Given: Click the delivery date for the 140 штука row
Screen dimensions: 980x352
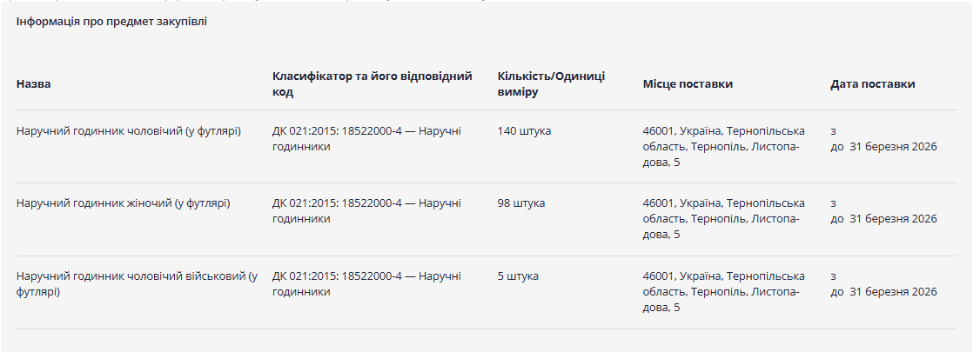Looking at the screenshot, I should tap(883, 147).
